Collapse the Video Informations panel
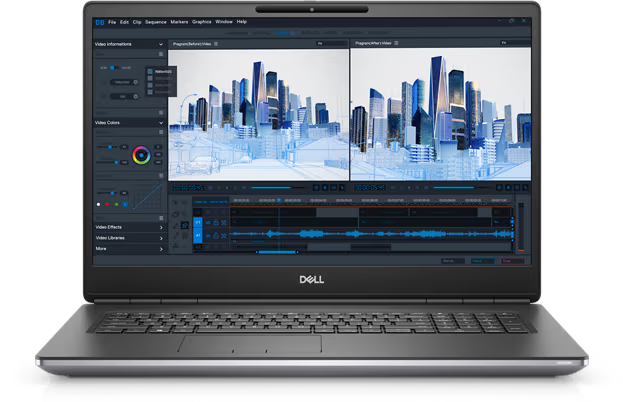The height and width of the screenshot is (402, 623). click(161, 44)
